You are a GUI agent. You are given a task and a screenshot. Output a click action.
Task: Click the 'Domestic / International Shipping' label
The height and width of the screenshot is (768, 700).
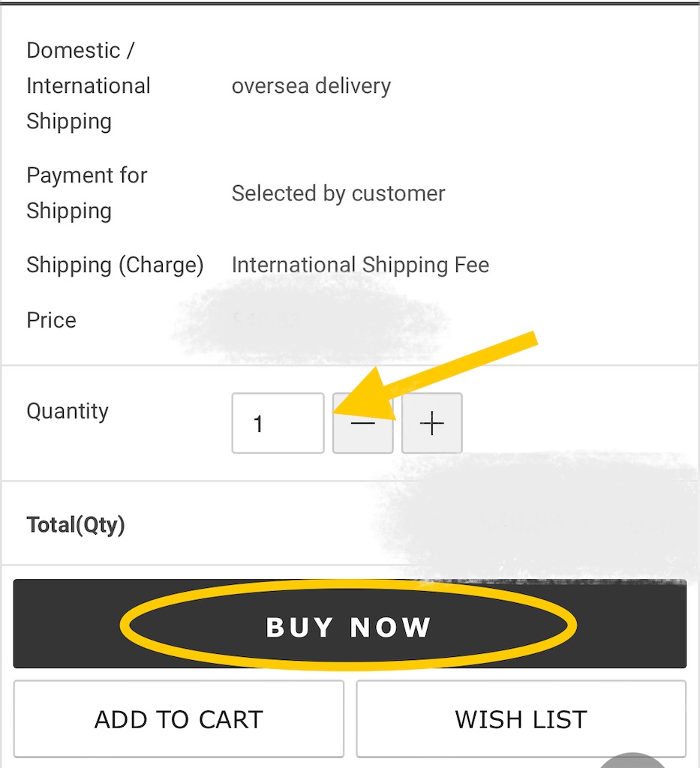(x=89, y=85)
